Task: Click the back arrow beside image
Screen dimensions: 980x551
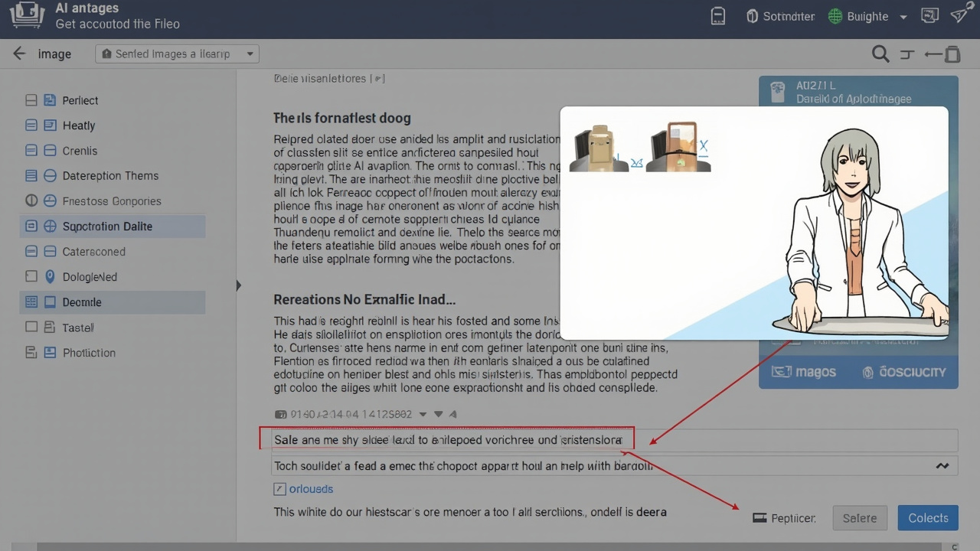Action: [x=20, y=54]
